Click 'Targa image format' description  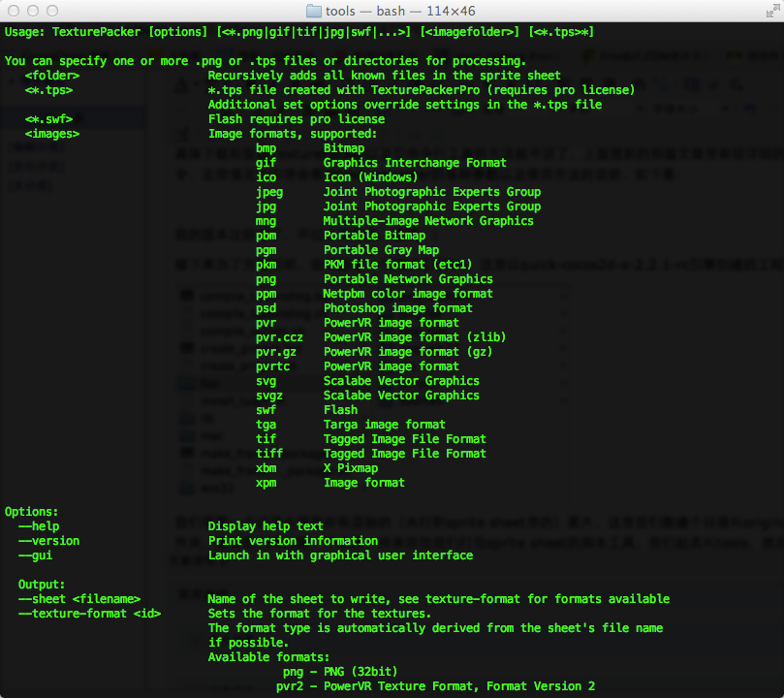[385, 425]
